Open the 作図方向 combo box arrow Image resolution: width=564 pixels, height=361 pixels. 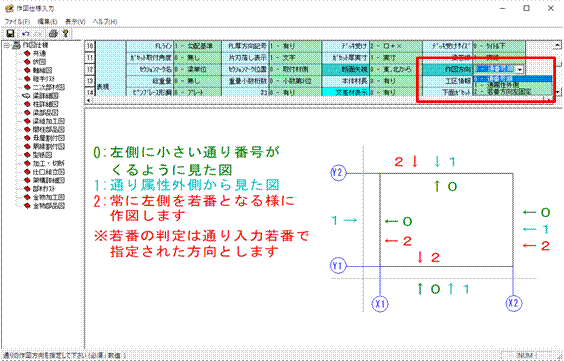(x=519, y=69)
